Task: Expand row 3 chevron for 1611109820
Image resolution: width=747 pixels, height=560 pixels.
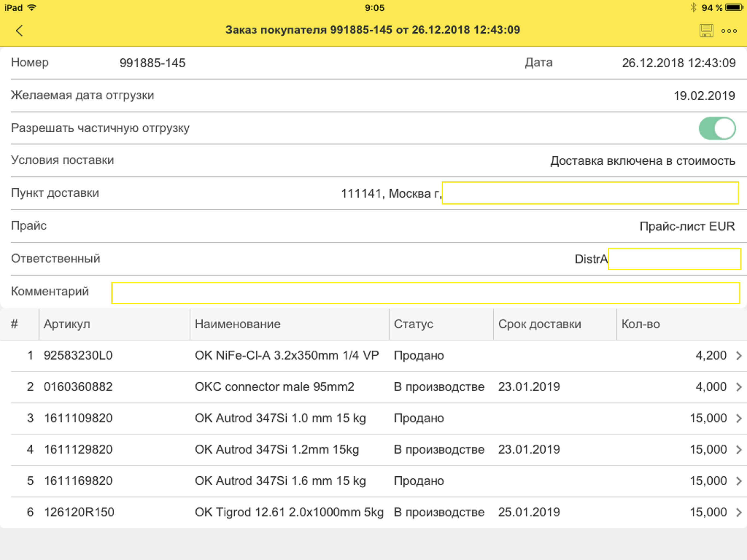Action: [739, 418]
